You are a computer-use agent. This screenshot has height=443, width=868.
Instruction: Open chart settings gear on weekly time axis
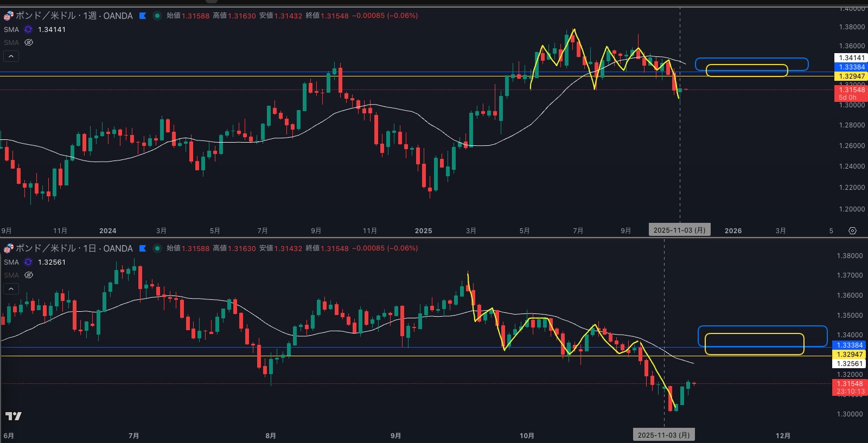pyautogui.click(x=852, y=230)
